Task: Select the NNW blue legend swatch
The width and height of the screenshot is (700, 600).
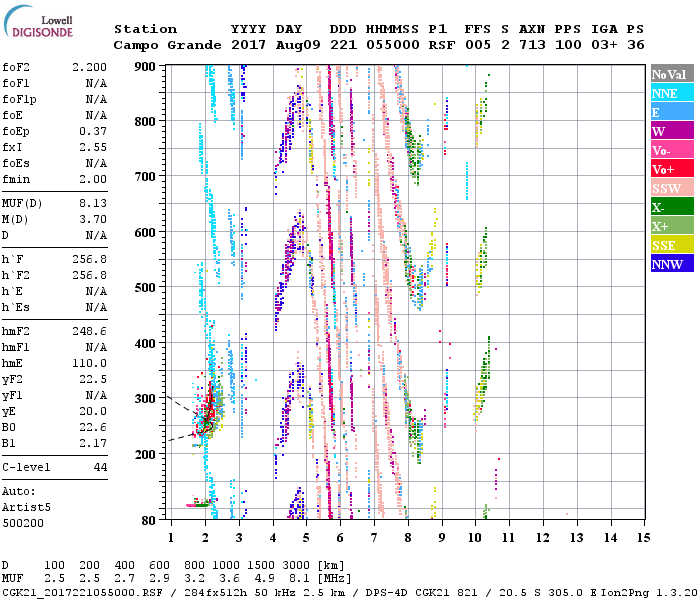Action: 668,264
